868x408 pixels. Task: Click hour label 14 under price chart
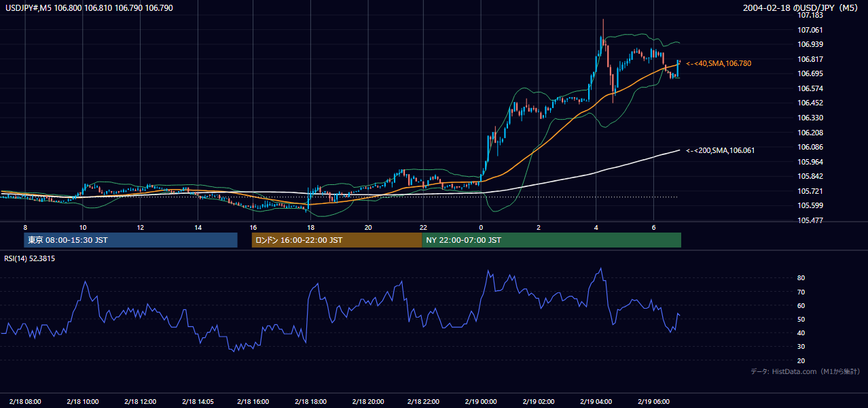(x=198, y=227)
